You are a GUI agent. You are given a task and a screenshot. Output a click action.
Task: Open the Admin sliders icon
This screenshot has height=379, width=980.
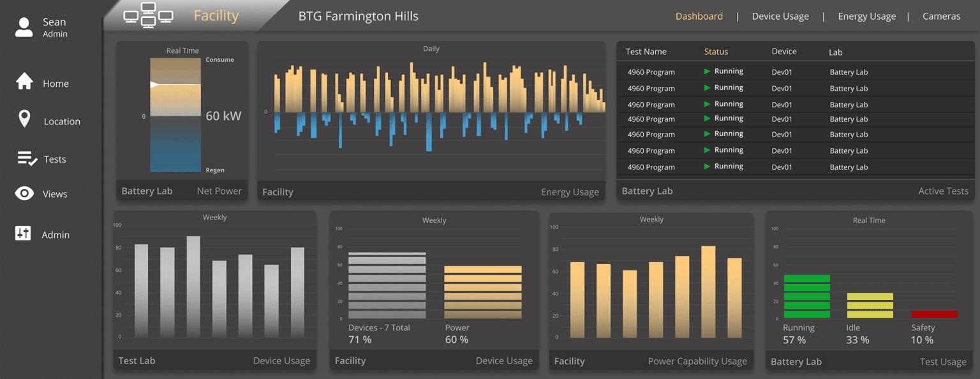[23, 234]
